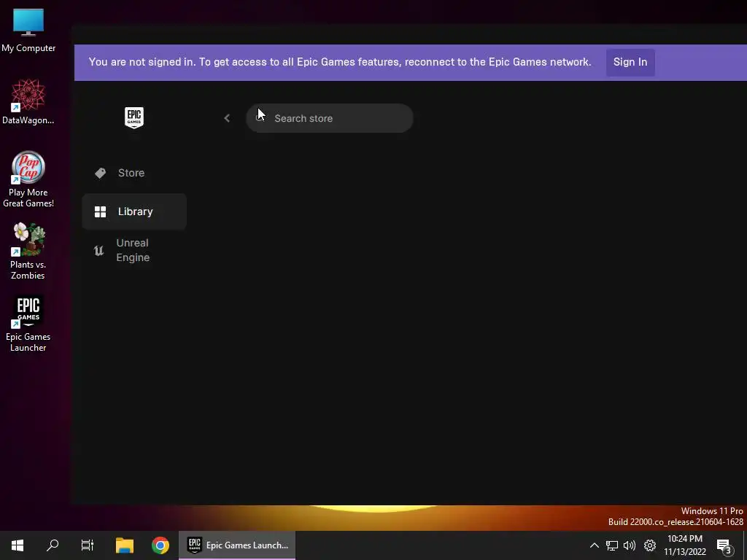747x560 pixels.
Task: Focus the Search store field
Action: coord(329,118)
